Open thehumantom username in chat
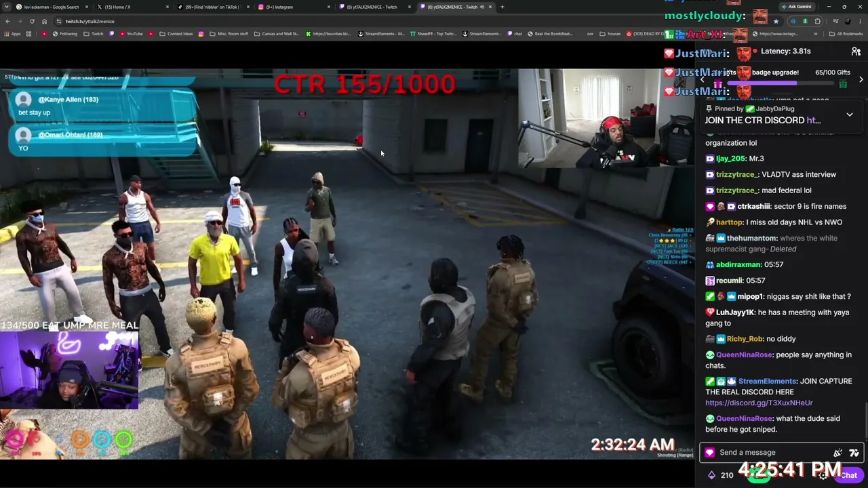868x488 pixels. click(x=752, y=238)
